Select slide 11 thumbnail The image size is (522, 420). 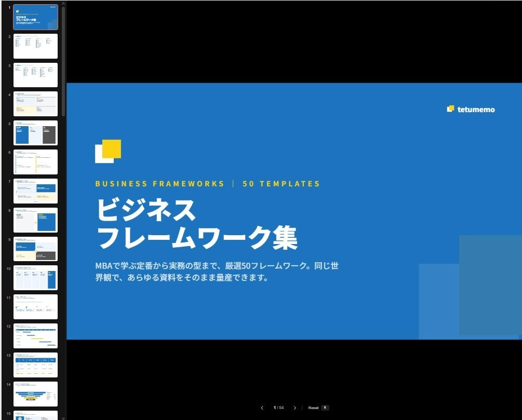pos(36,307)
